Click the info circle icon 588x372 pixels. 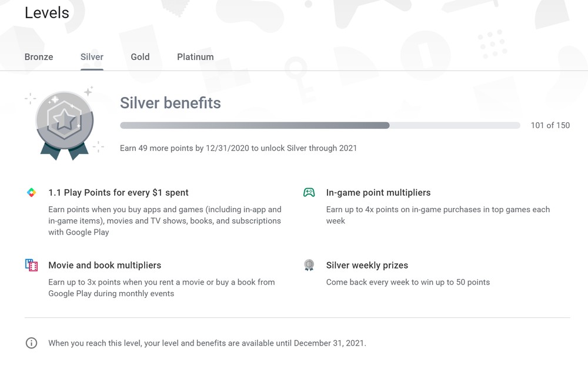tap(31, 343)
